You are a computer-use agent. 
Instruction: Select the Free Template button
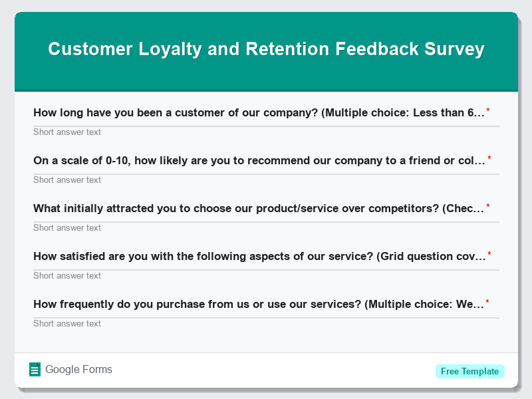[470, 371]
